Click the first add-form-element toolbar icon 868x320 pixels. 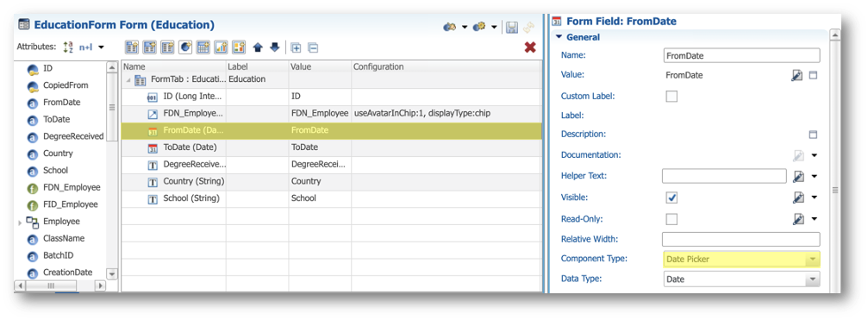(131, 47)
